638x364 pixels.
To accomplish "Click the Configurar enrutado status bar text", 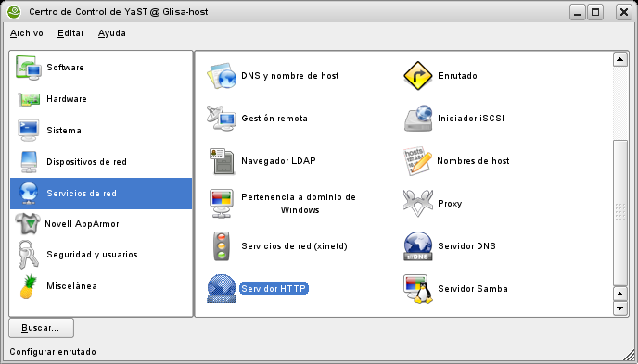I will 53,352.
